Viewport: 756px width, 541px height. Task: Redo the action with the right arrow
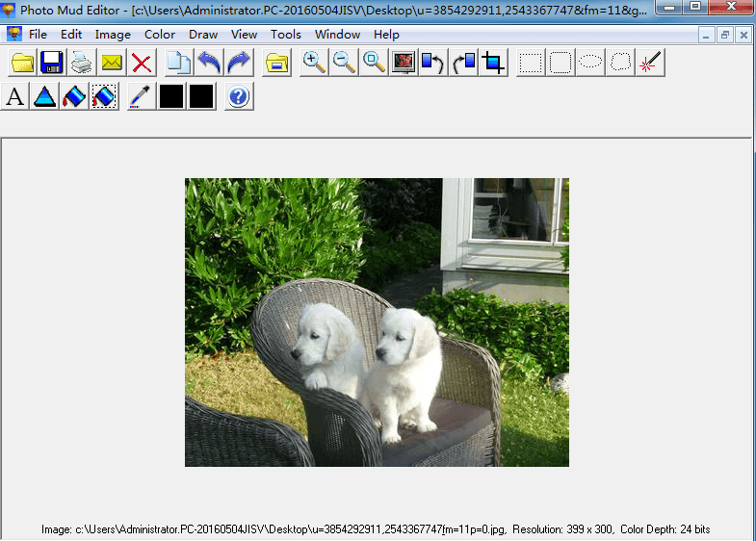[x=239, y=64]
